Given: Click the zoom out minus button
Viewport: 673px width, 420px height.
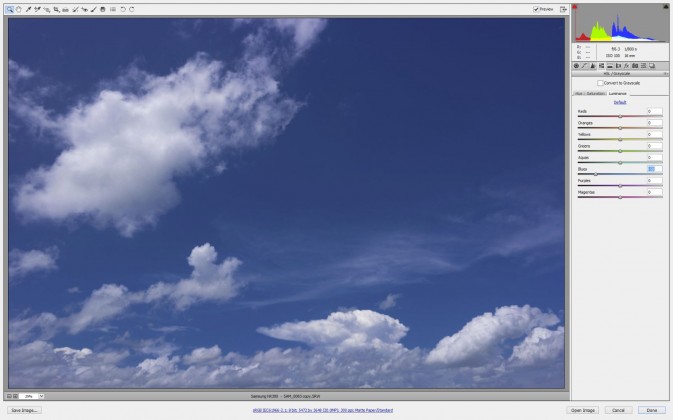Looking at the screenshot, I should [9, 396].
